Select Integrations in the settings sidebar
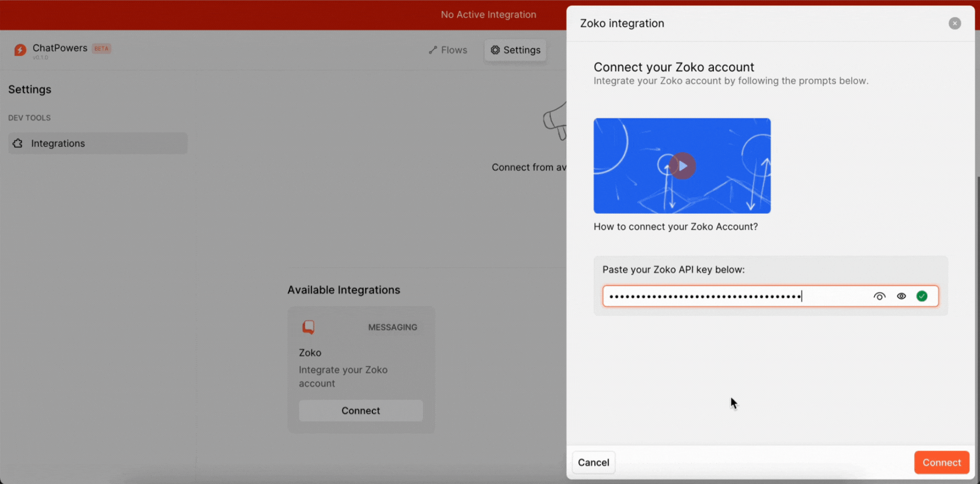The width and height of the screenshot is (980, 484). tap(98, 143)
